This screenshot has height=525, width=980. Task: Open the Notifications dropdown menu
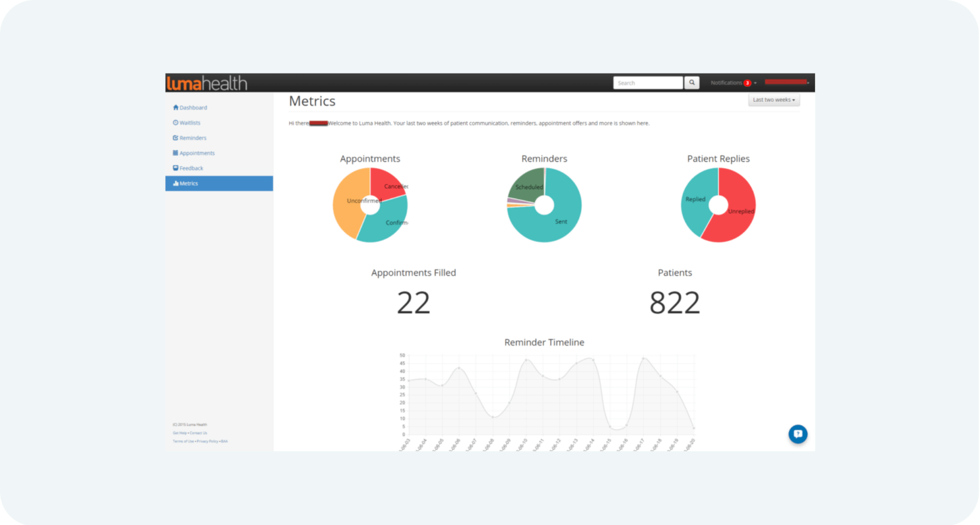[x=726, y=83]
